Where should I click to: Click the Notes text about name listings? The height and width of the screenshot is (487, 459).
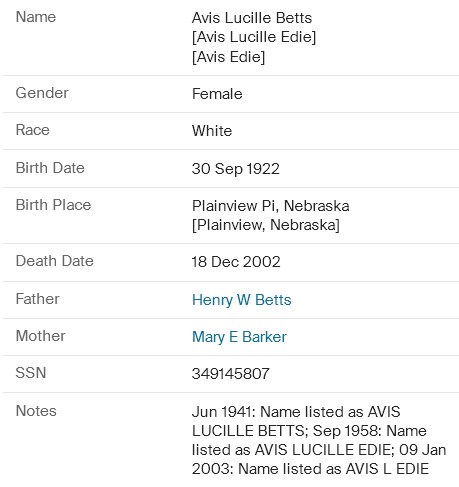319,440
